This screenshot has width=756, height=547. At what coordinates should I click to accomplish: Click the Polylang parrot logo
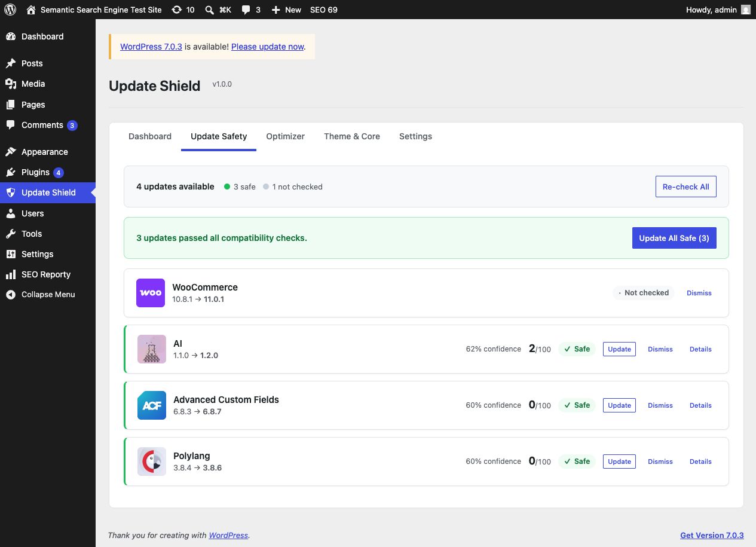[x=152, y=462]
